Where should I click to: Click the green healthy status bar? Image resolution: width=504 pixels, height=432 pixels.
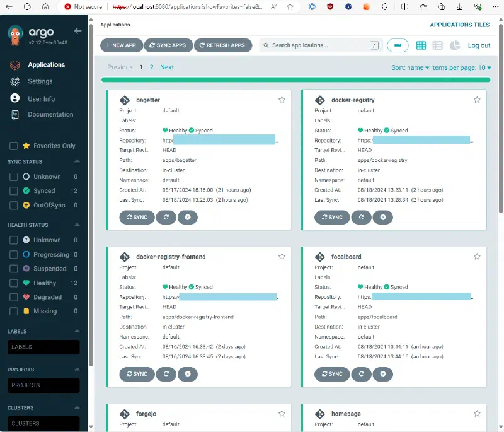[x=295, y=79]
